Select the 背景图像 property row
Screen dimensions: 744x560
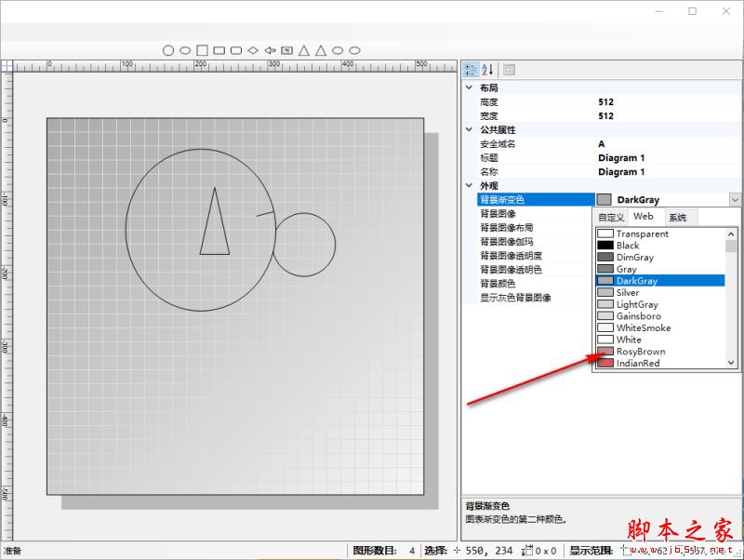coord(537,214)
